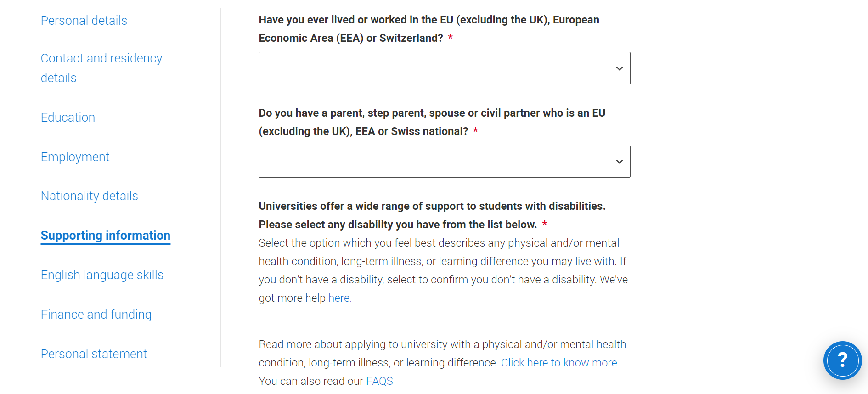Click the 'here' help link
This screenshot has height=394, width=868.
pos(339,298)
